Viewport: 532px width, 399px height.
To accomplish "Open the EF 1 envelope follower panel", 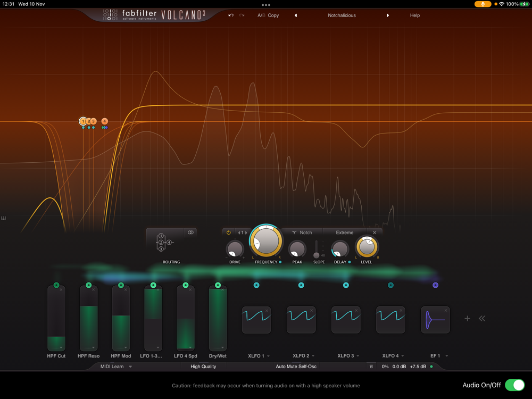I will click(x=435, y=320).
